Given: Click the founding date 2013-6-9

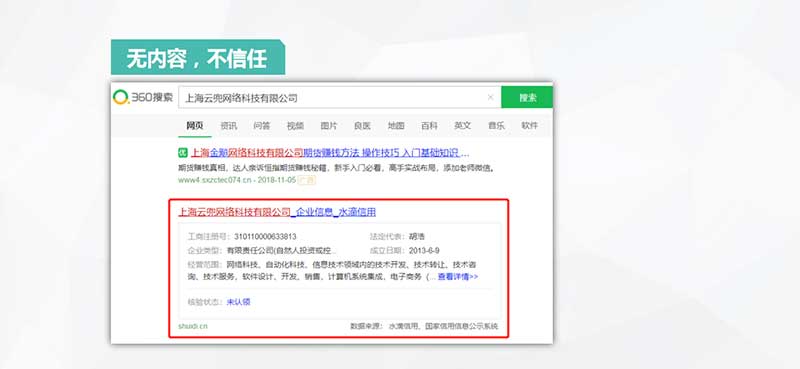Looking at the screenshot, I should tap(424, 251).
